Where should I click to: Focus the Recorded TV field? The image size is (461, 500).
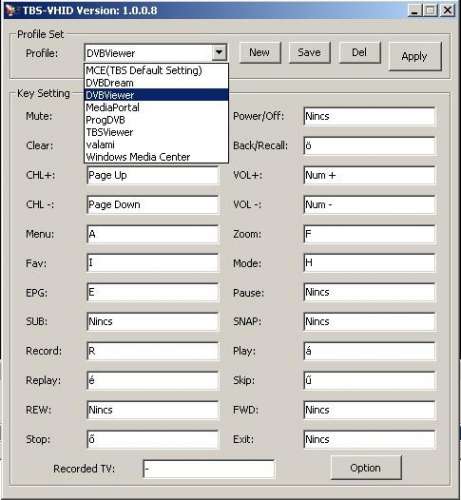coord(209,469)
